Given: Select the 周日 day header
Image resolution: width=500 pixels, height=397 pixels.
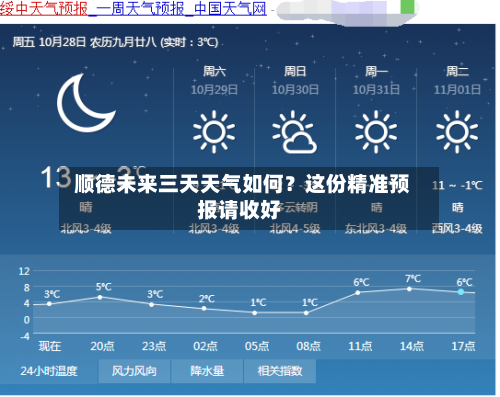Looking at the screenshot, I should click(x=295, y=71).
